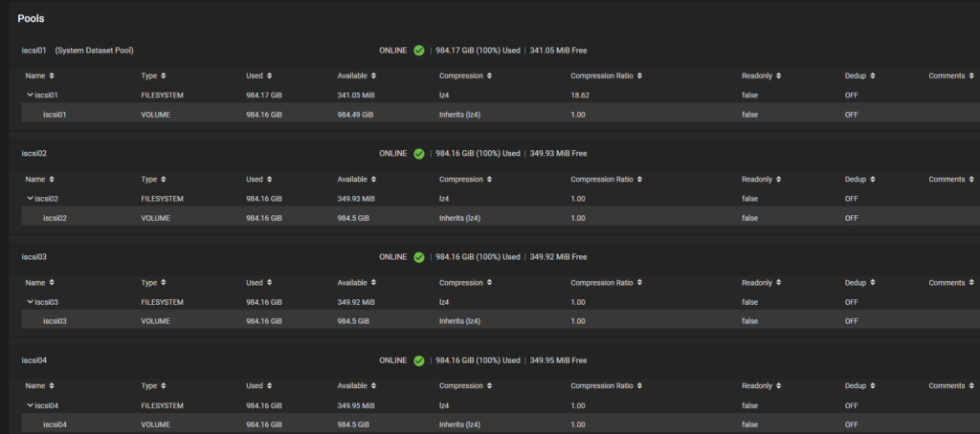Viewport: 980px width, 434px height.
Task: Click the green ONLINE checkmark for iscsi03 pool
Action: point(419,256)
